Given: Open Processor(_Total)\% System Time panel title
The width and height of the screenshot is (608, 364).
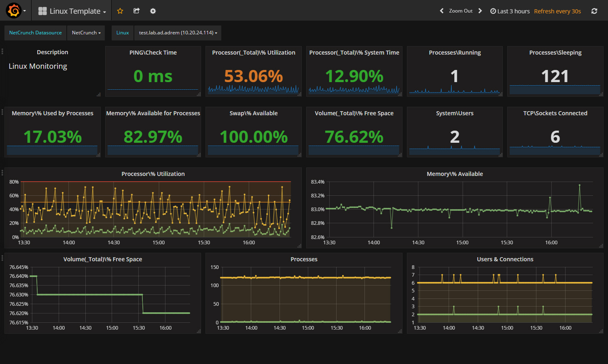Looking at the screenshot, I should point(354,53).
